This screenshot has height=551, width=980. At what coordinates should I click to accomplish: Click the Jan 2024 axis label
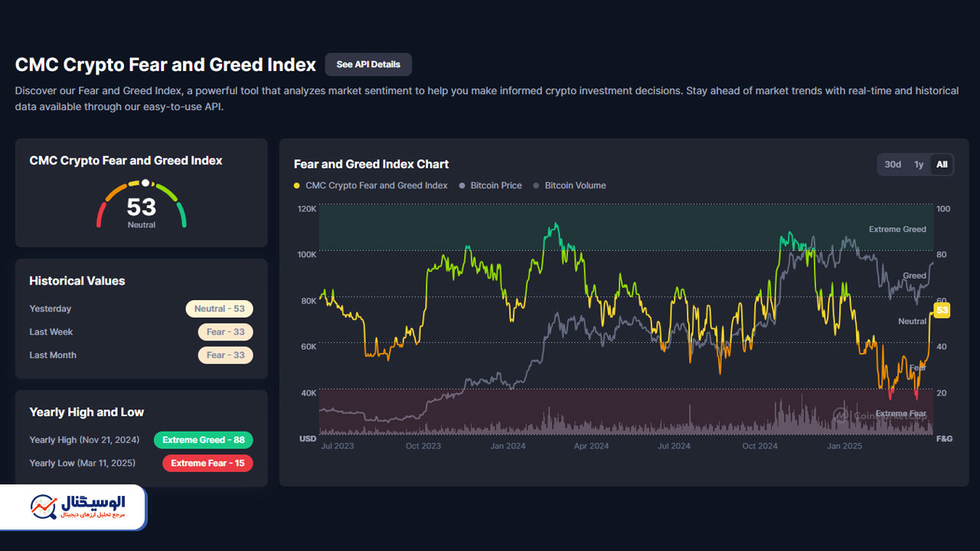click(x=508, y=445)
